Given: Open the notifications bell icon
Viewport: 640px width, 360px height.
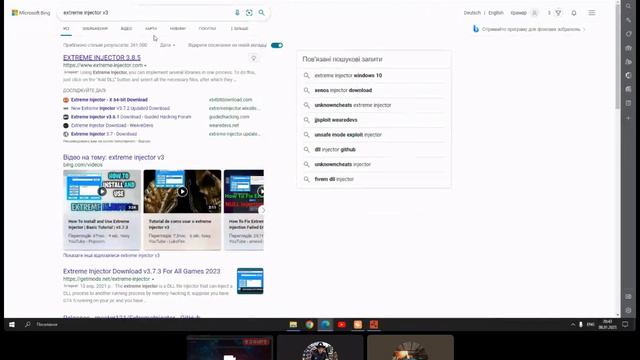Looking at the screenshot, I should [574, 13].
